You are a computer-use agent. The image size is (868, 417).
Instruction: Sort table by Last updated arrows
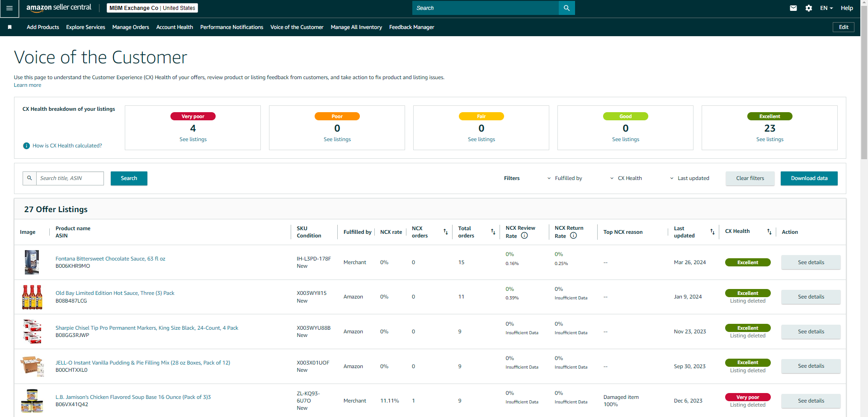[712, 232]
